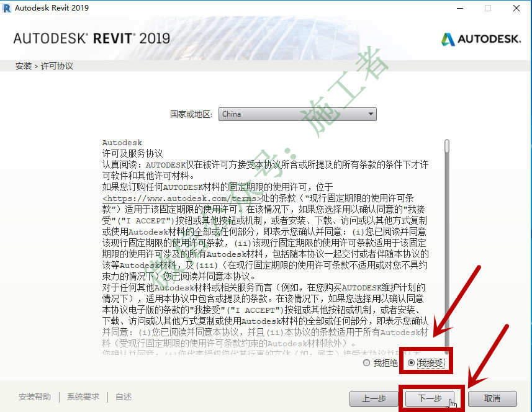Screen dimensions: 532x412
Task: Minimize the Autodesk Revit 2019 window
Action: click(460, 8)
